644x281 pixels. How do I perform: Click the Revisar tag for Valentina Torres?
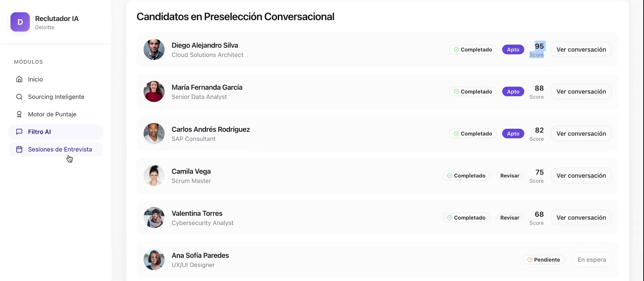(509, 218)
